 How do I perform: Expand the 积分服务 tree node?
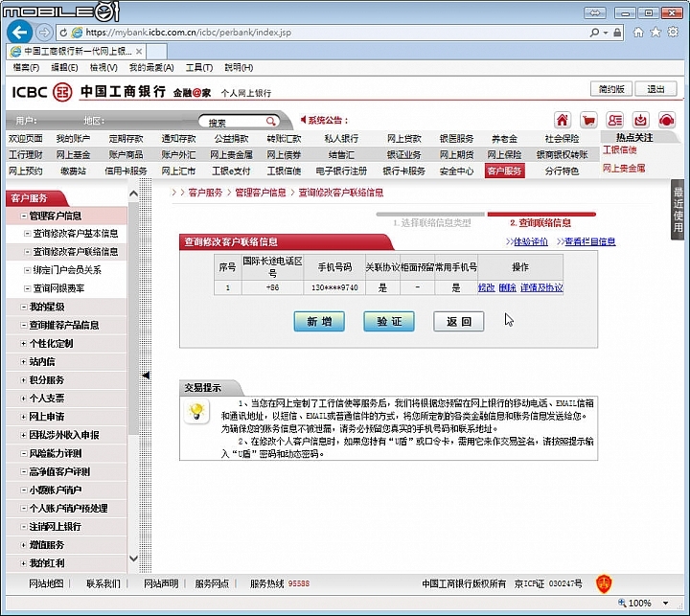click(x=24, y=379)
